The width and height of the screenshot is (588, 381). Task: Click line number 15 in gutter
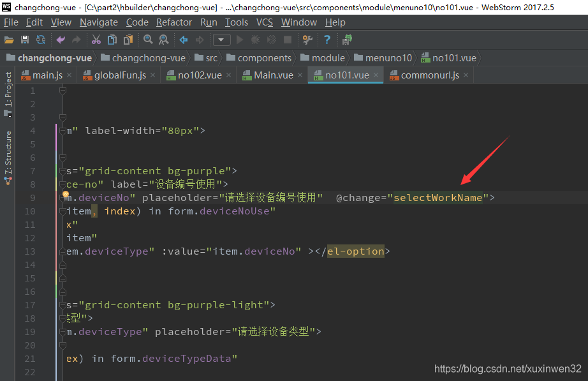29,278
